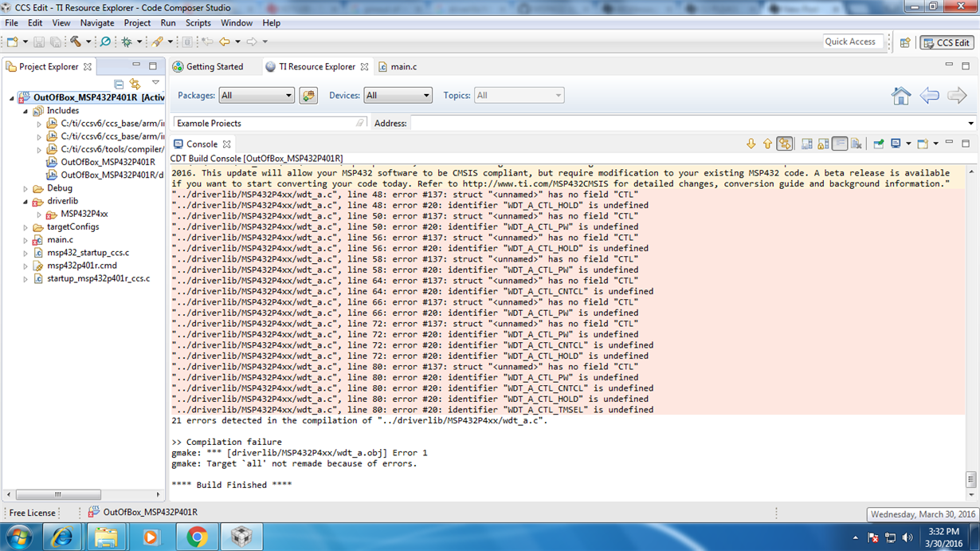Open Chrome from taskbar

click(x=197, y=537)
